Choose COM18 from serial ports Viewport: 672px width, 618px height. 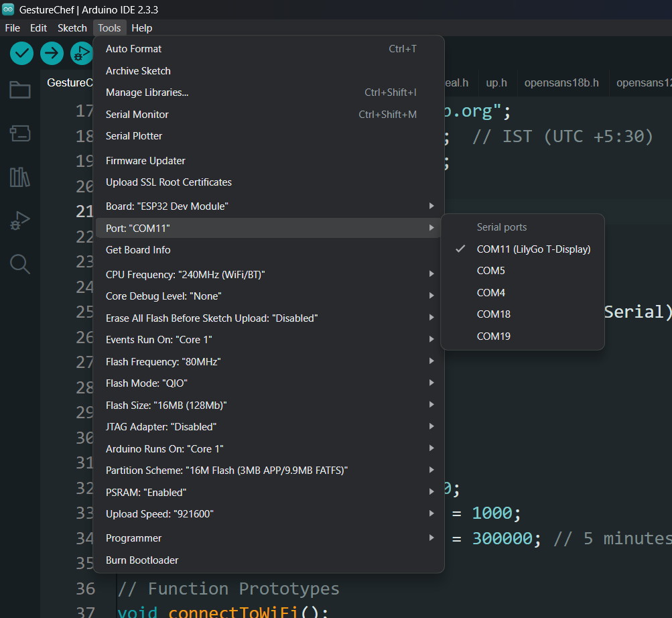point(494,314)
